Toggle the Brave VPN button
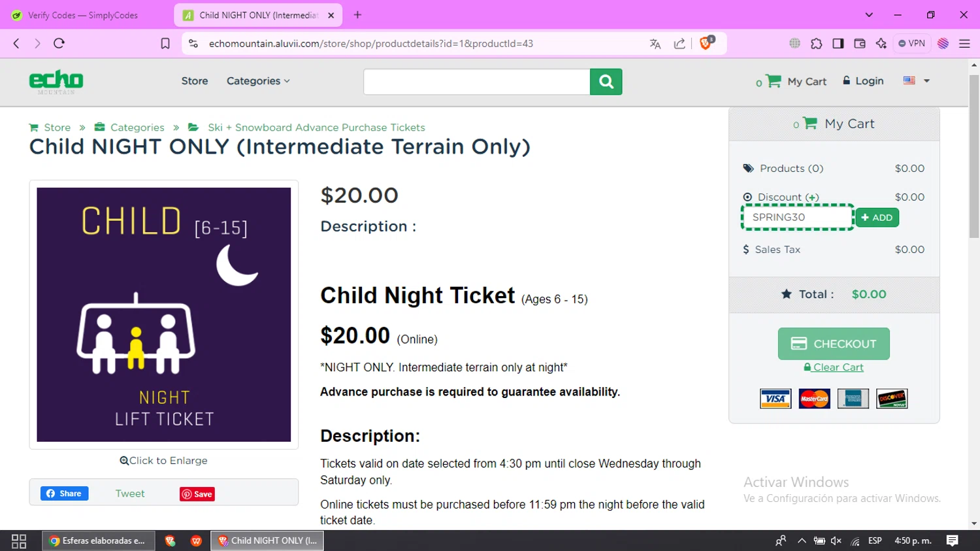This screenshot has height=551, width=980. [x=912, y=44]
